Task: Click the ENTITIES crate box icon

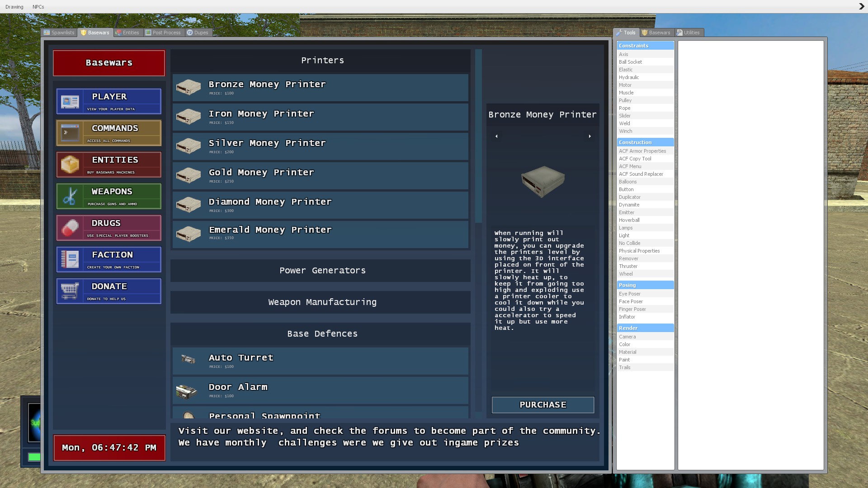Action: 70,164
